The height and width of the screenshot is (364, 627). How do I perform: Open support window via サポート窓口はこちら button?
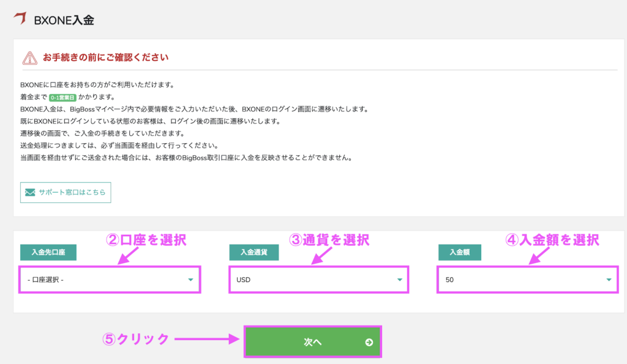[66, 193]
